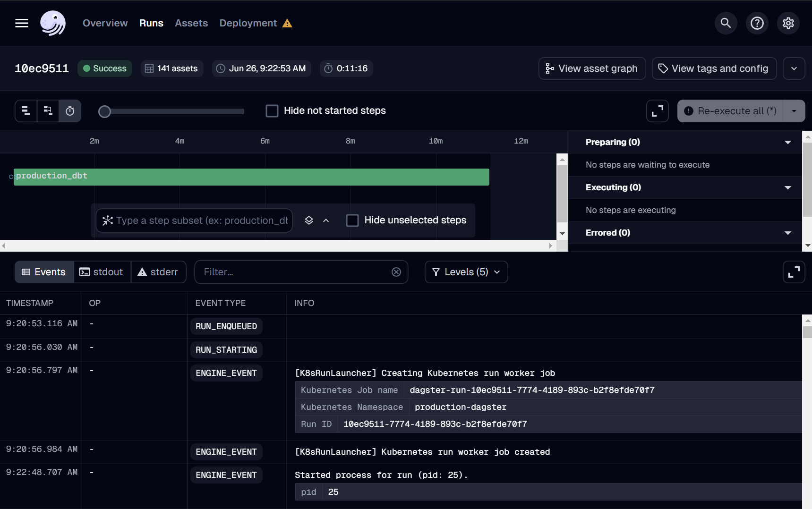Screen dimensions: 812x509
Task: Switch to the stdout log tab
Action: click(x=102, y=272)
